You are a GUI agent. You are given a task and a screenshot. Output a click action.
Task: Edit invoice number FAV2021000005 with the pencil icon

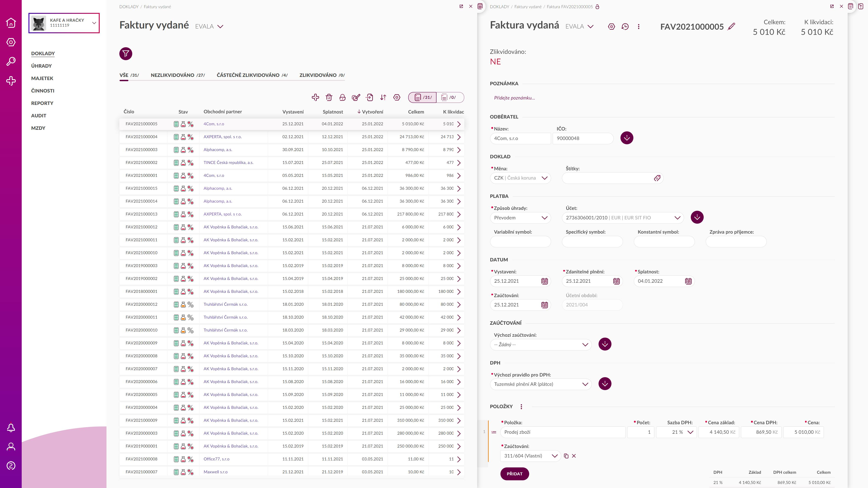731,26
